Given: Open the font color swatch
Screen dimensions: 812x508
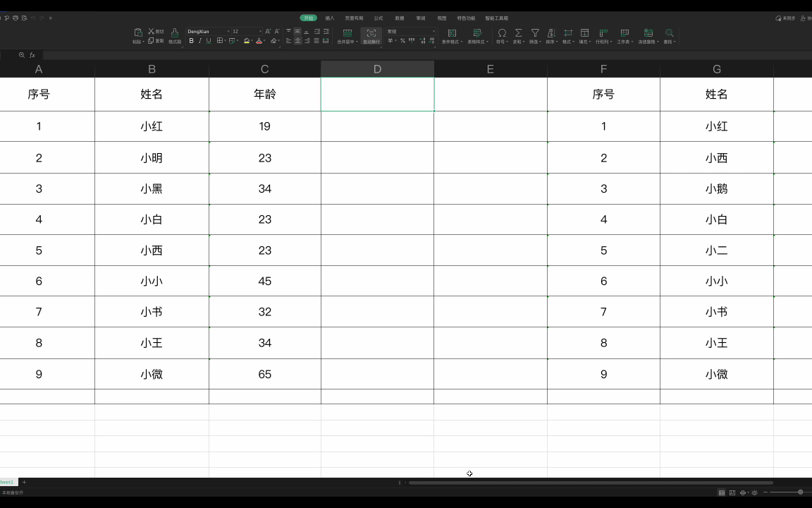Looking at the screenshot, I should pyautogui.click(x=259, y=40).
